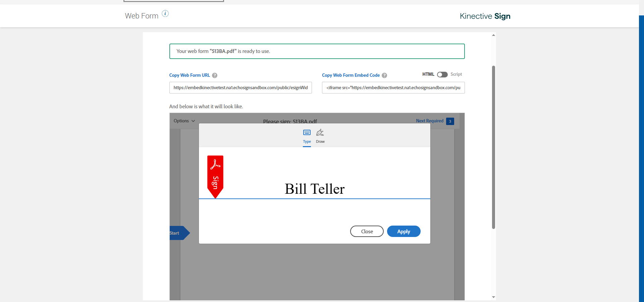
Task: Click the "Script" label text
Action: point(456,74)
